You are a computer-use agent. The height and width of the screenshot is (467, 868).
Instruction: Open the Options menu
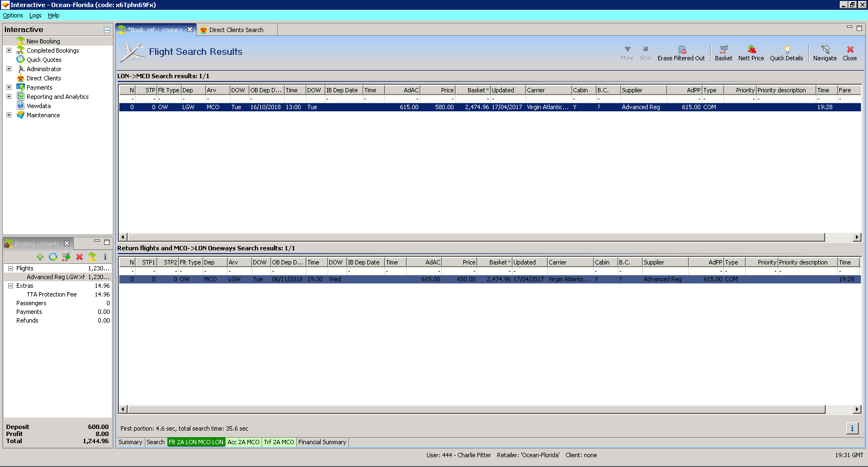pos(13,15)
